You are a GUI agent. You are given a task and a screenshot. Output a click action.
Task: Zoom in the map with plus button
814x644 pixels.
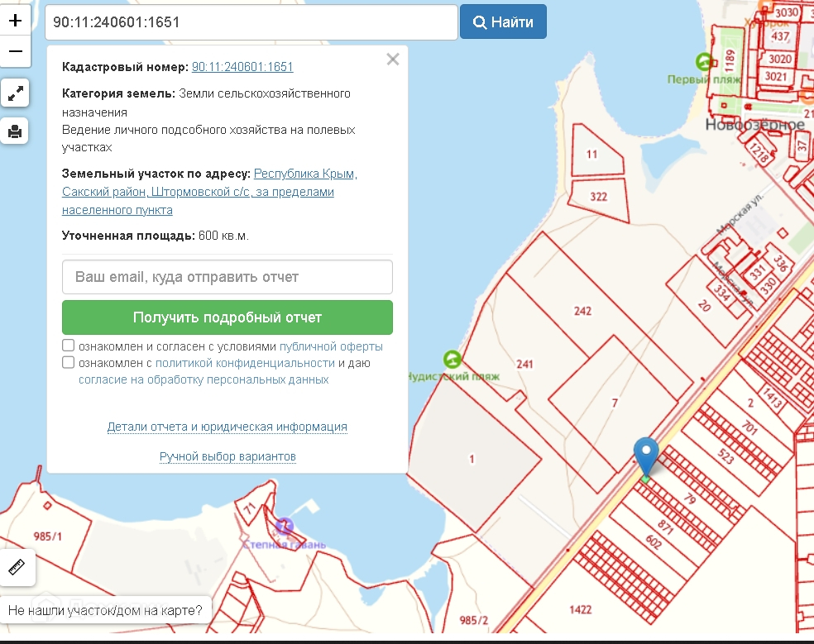coord(15,21)
